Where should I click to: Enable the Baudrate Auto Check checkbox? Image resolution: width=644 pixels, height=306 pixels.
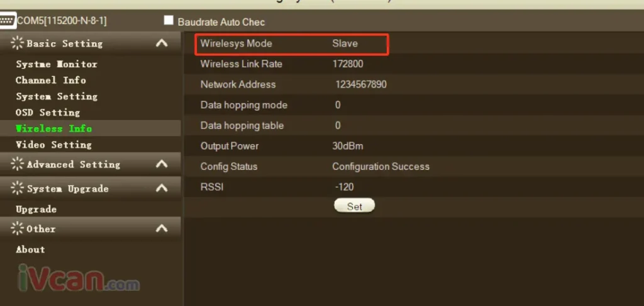pyautogui.click(x=169, y=21)
